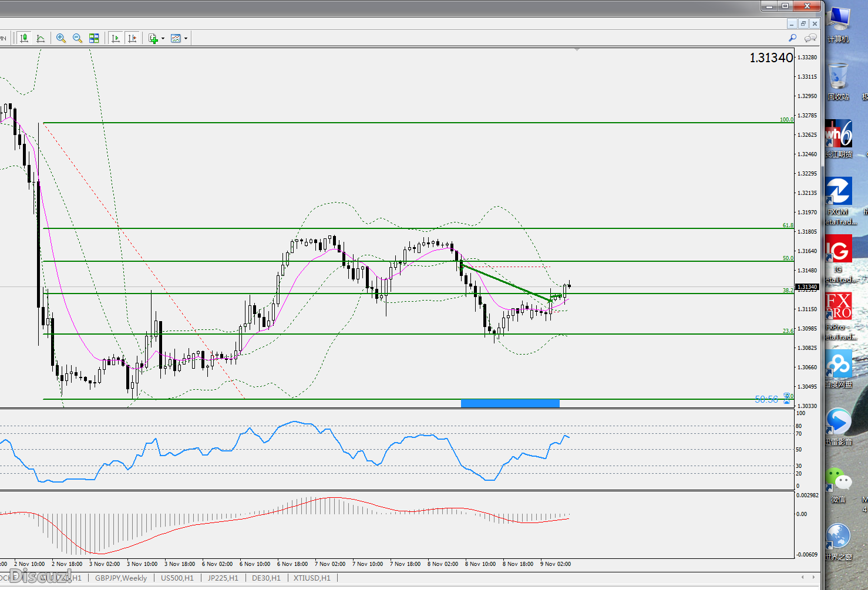The image size is (868, 590).
Task: Open the Recycle Bin desktop icon
Action: 838,82
